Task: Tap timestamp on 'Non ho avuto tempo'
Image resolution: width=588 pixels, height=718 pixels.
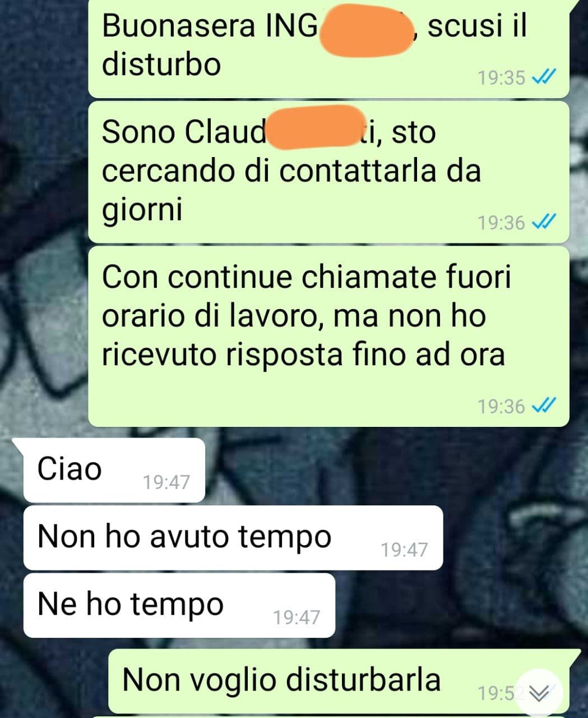Action: pos(404,550)
